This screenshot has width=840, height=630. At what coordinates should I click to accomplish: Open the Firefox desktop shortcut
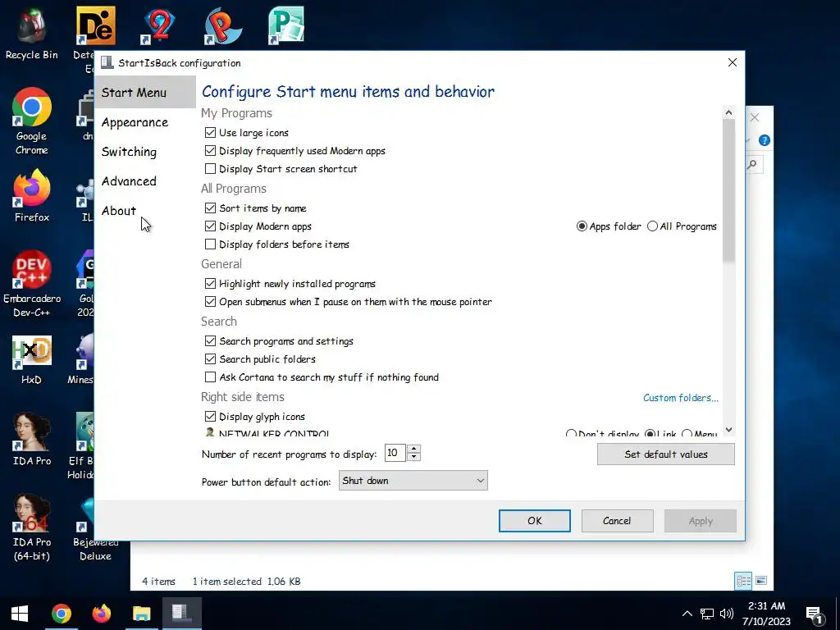click(x=32, y=195)
